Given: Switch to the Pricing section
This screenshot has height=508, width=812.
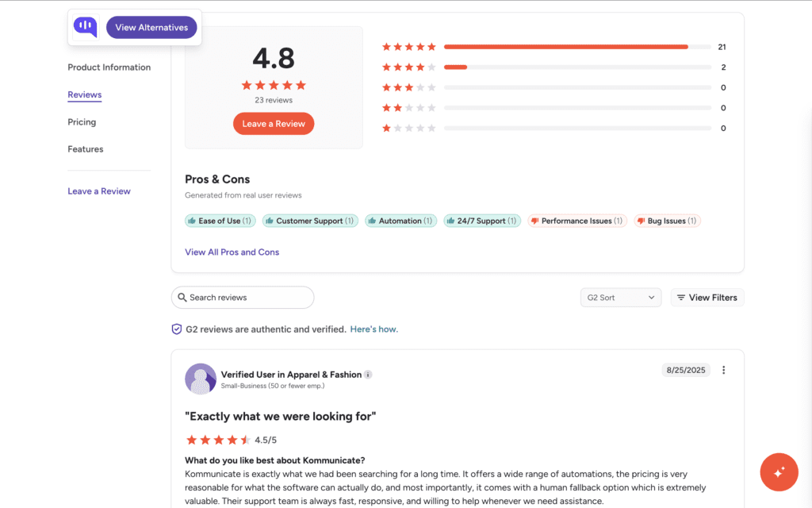Looking at the screenshot, I should (82, 121).
